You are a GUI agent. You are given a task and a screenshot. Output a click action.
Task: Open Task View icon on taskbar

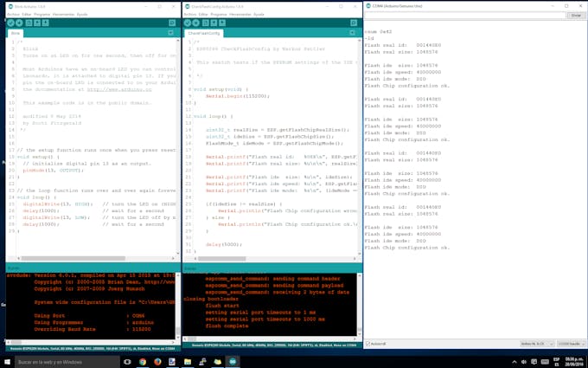pos(127,362)
